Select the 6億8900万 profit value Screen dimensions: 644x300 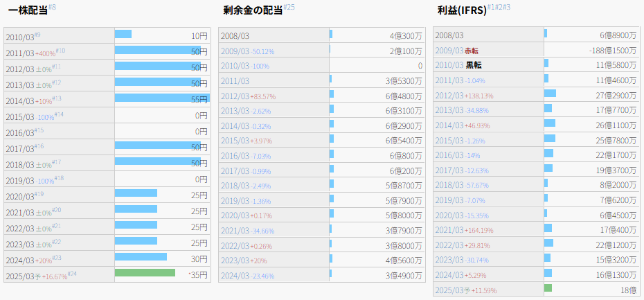click(x=618, y=36)
